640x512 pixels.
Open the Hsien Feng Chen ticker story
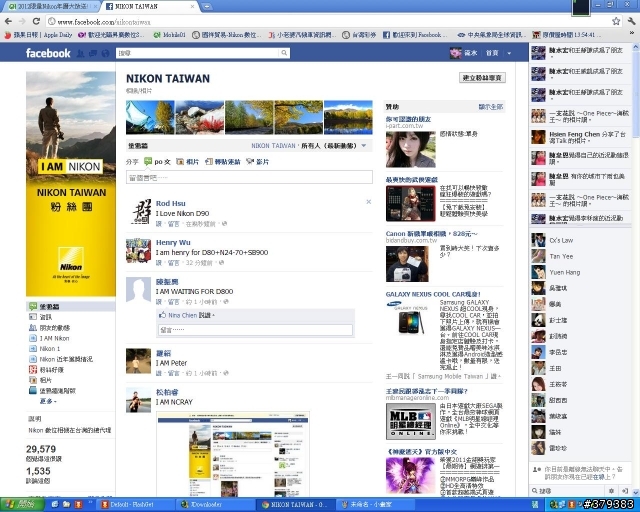[580, 137]
